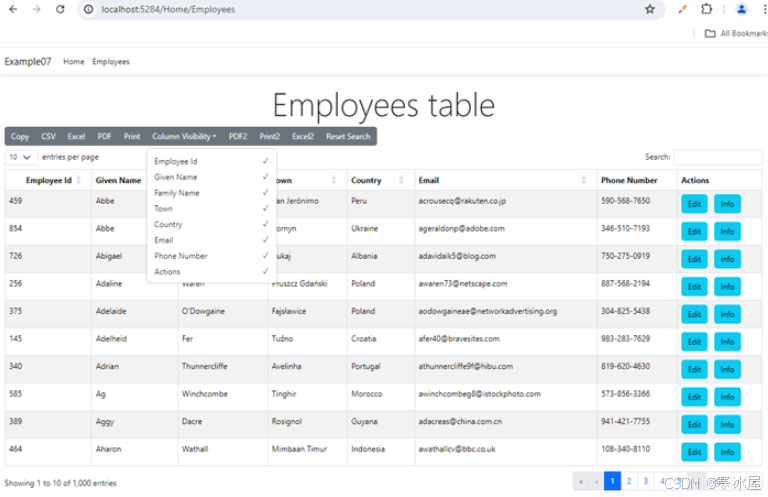Go back using browser back arrow
This screenshot has height=497, width=768.
click(13, 9)
